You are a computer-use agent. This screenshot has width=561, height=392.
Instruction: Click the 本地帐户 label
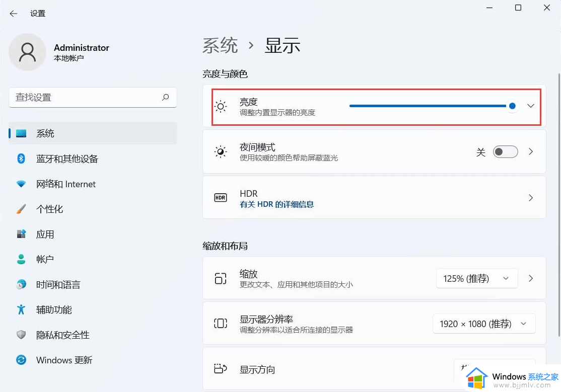68,58
